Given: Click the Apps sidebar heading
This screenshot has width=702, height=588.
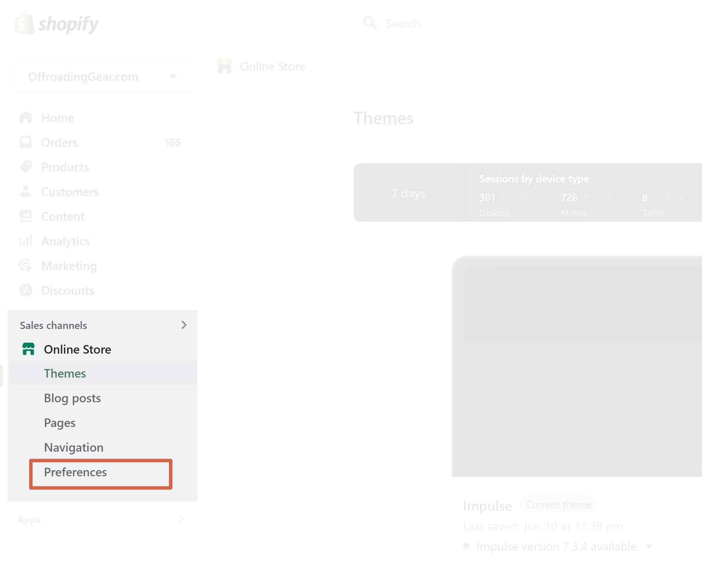Looking at the screenshot, I should point(29,519).
